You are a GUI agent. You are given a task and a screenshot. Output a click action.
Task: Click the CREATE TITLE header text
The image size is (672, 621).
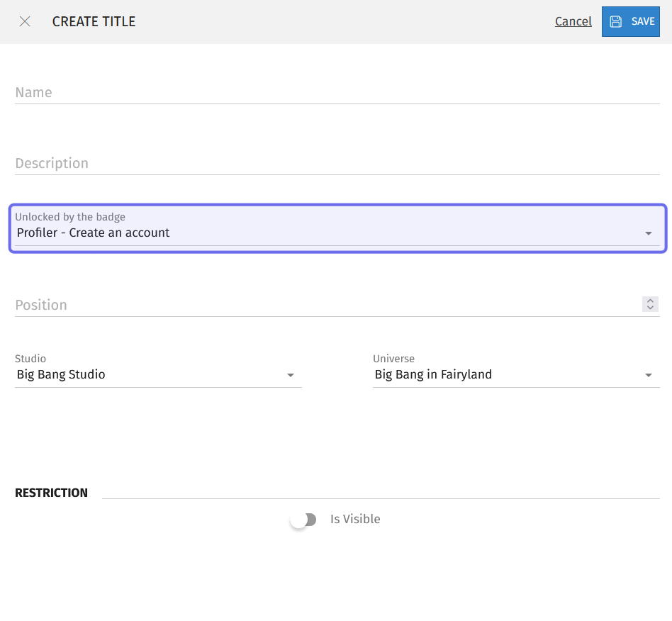pos(94,21)
